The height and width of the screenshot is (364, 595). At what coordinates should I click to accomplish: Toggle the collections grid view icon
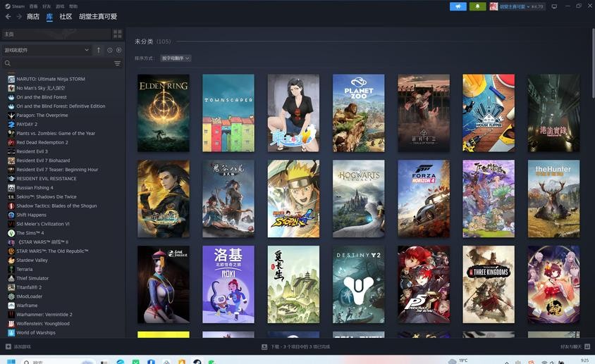118,34
